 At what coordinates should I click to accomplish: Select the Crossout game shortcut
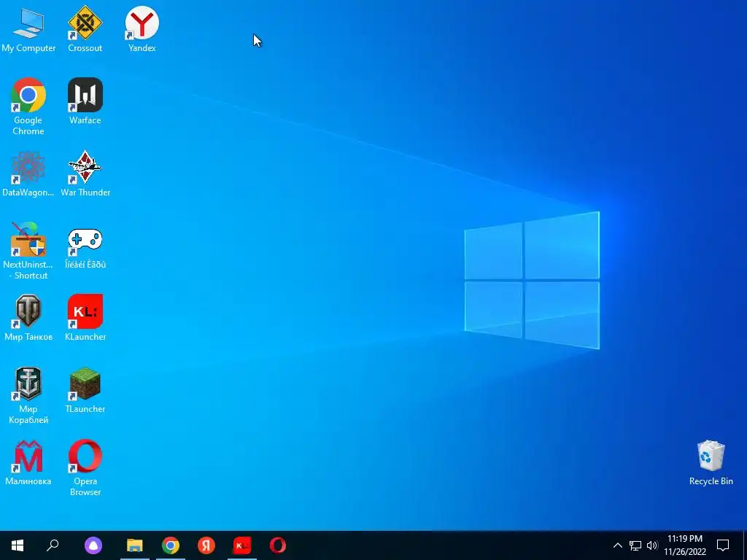(x=85, y=29)
